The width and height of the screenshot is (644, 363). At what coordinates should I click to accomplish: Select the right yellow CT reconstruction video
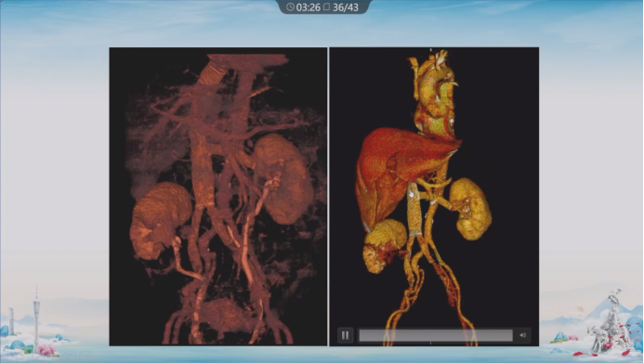434,197
